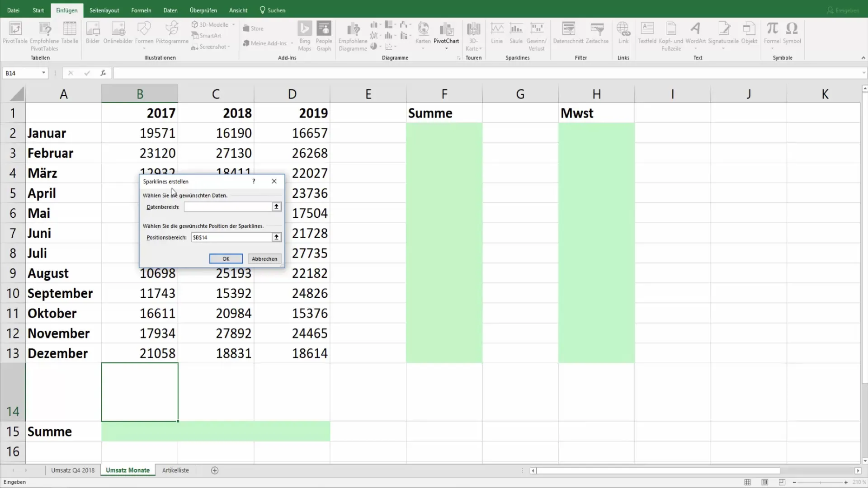The width and height of the screenshot is (868, 488).
Task: Open the Name Box dropdown
Action: pos(43,73)
